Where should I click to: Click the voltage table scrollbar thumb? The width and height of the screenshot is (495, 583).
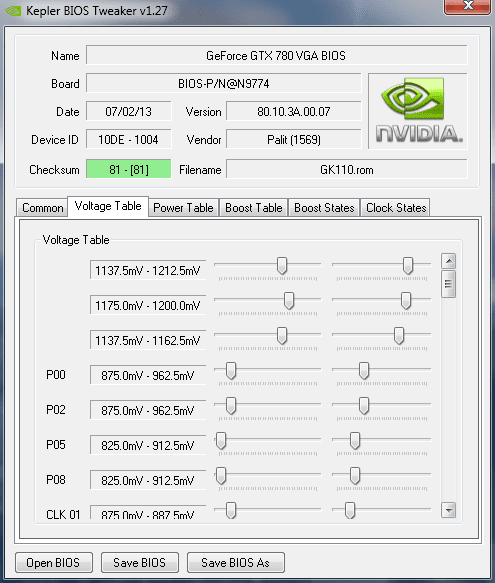tap(449, 284)
